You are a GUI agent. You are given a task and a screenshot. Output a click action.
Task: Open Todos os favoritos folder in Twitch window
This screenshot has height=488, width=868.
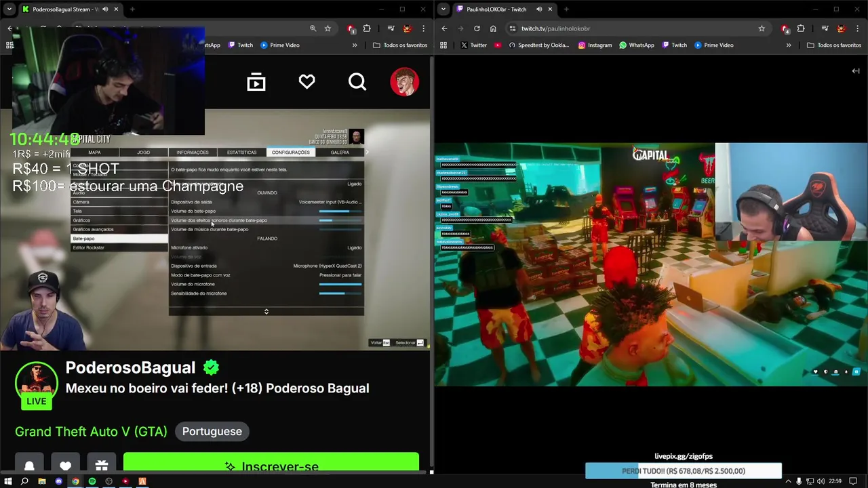coord(834,45)
